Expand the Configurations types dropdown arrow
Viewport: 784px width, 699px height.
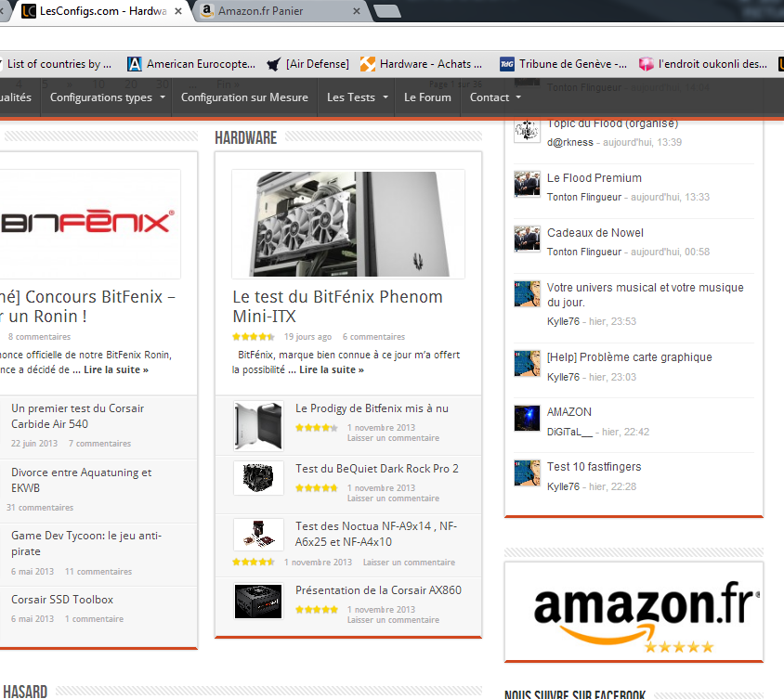coord(163,97)
